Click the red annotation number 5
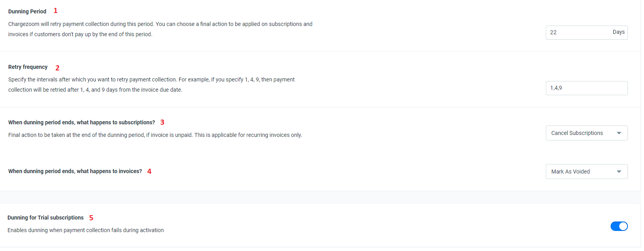Image resolution: width=644 pixels, height=251 pixels. [x=91, y=218]
